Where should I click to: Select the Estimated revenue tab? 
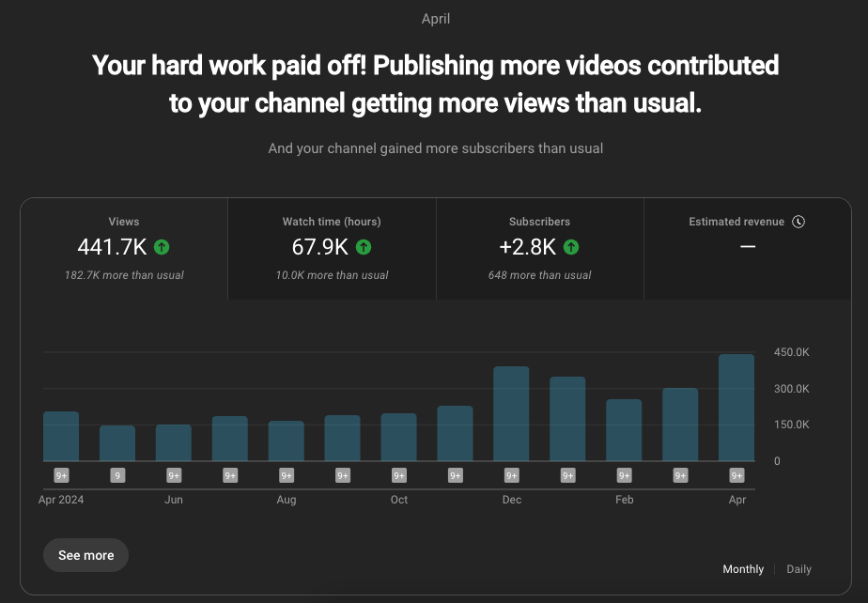pos(747,249)
